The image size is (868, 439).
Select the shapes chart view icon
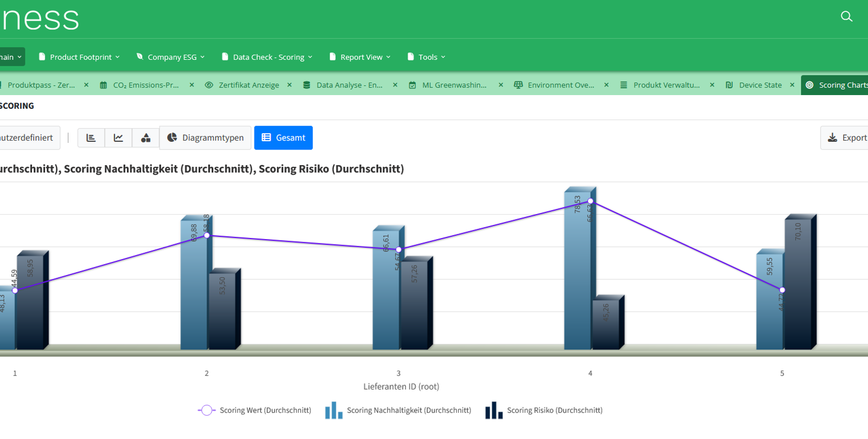145,138
